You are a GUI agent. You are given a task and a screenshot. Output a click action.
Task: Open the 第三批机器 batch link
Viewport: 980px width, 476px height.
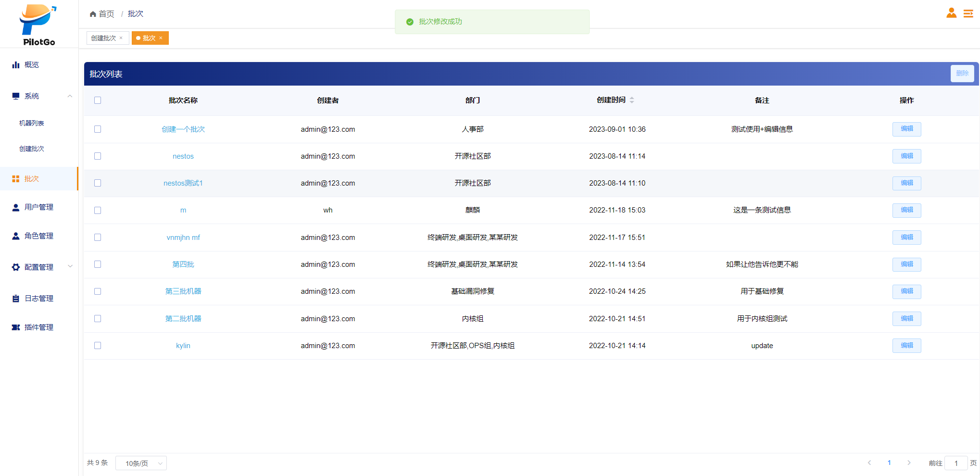point(183,291)
